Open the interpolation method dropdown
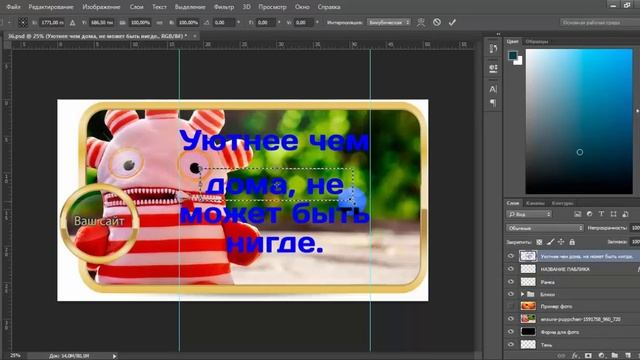The height and width of the screenshot is (360, 640). click(389, 22)
